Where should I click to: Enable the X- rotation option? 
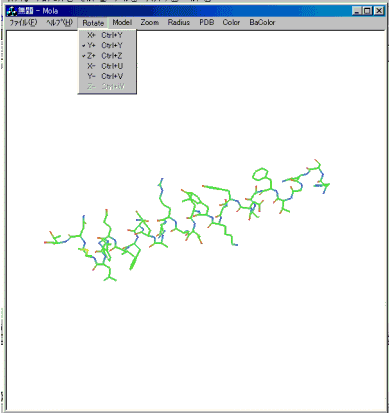pyautogui.click(x=107, y=66)
